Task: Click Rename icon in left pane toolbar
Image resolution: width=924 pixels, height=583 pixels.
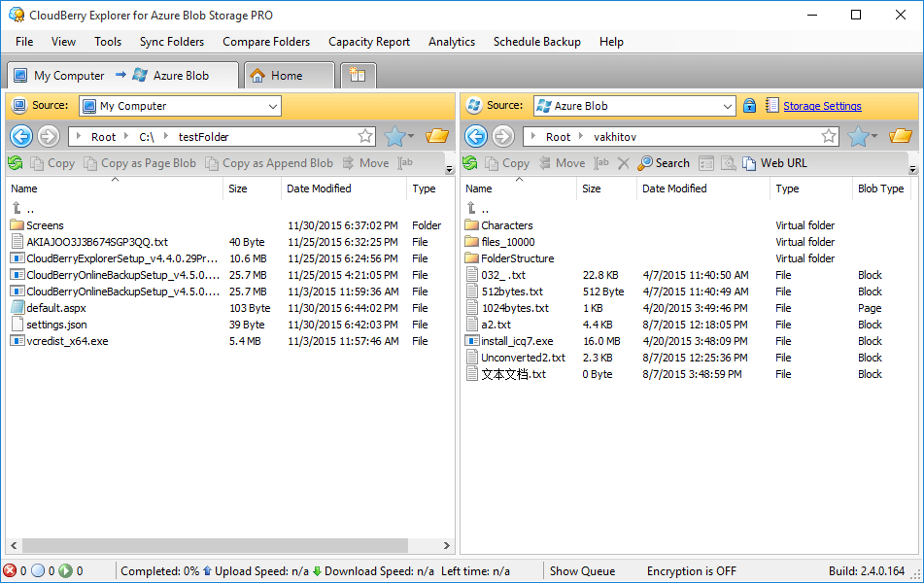Action: click(405, 163)
